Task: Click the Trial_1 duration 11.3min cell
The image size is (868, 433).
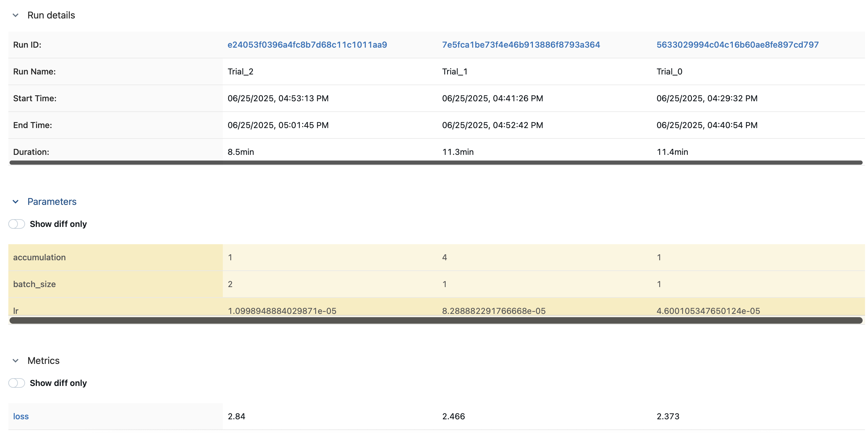Action: 458,152
